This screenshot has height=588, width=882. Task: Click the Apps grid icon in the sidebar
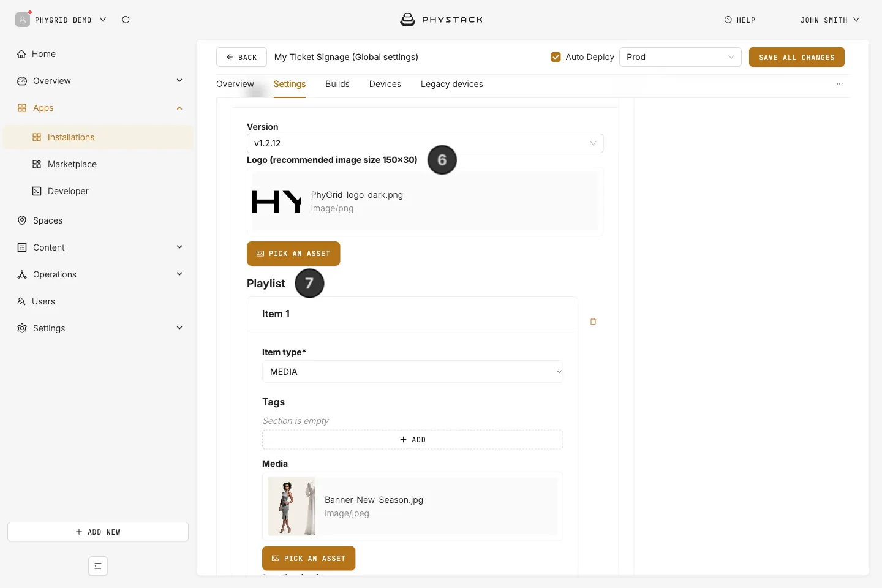(x=22, y=108)
